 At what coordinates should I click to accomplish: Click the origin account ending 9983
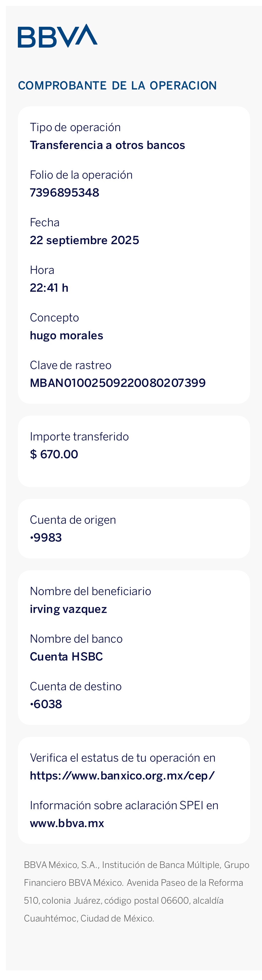pos(46,538)
